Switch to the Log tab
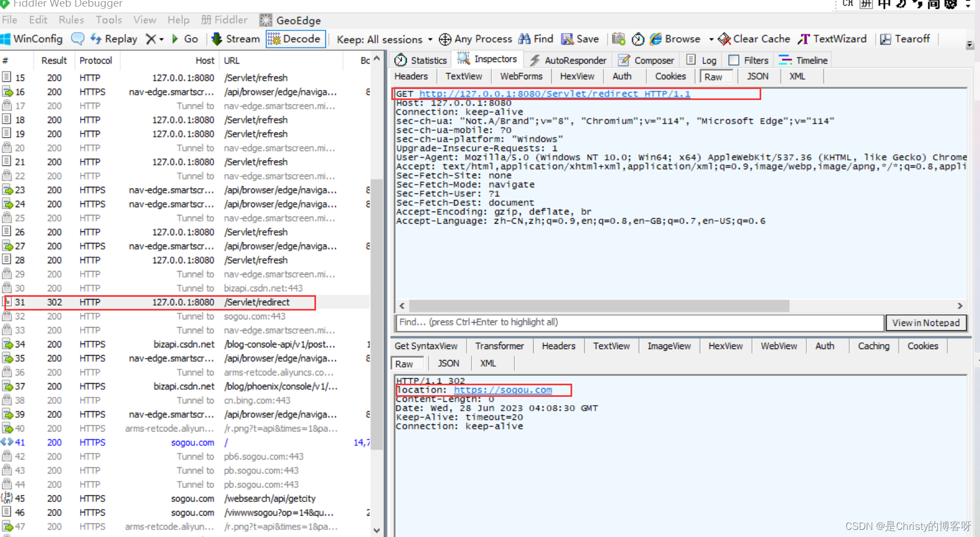Viewport: 980px width, 537px height. pos(701,60)
